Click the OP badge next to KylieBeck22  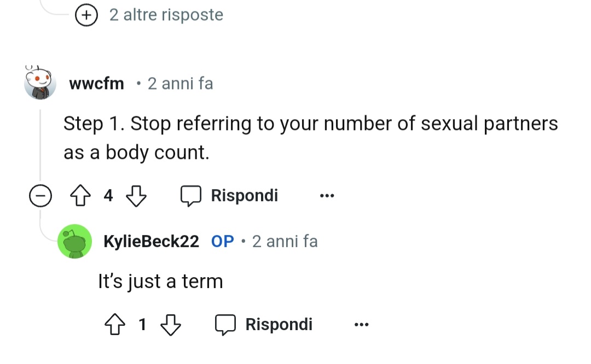(x=222, y=241)
